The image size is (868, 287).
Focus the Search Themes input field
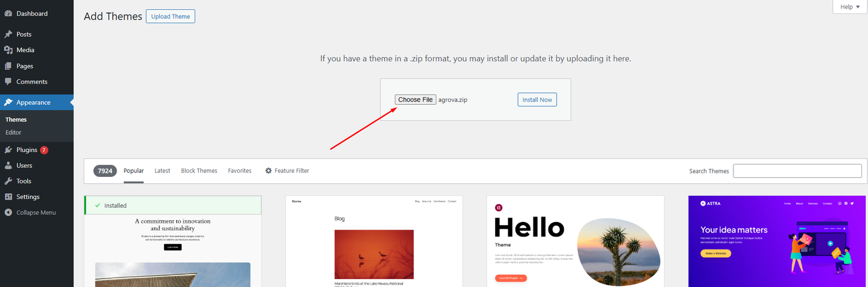tap(797, 171)
